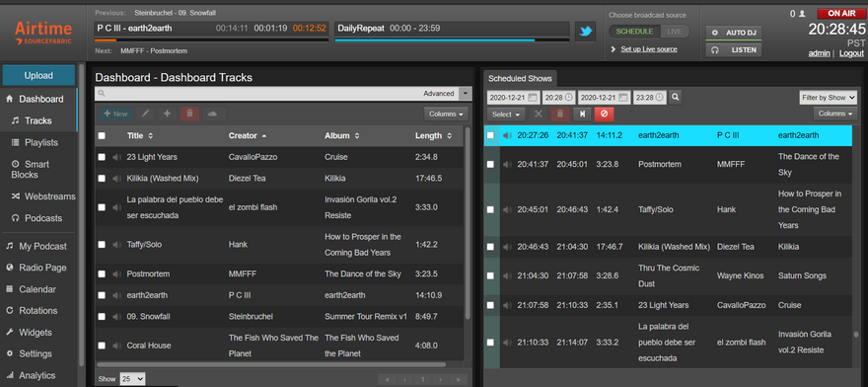
Task: Sort tracks by Title column
Action: point(139,136)
